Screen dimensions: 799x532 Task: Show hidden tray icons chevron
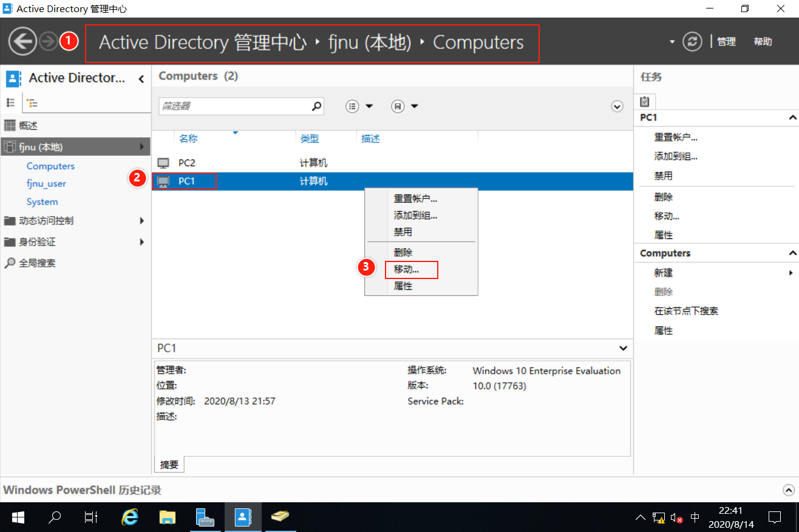point(641,518)
